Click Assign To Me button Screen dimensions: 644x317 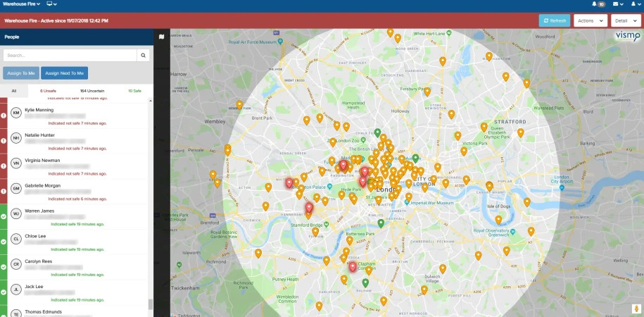tap(21, 73)
